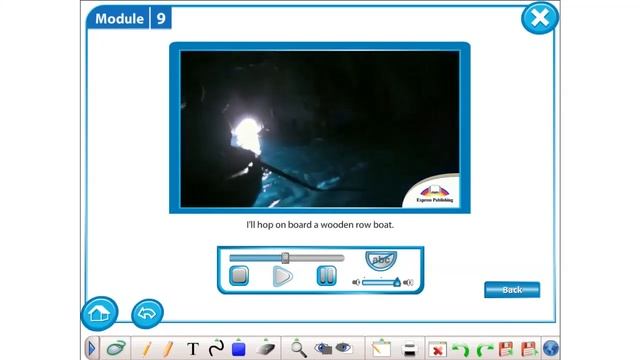Select the mouse pointer tool

coord(116,348)
